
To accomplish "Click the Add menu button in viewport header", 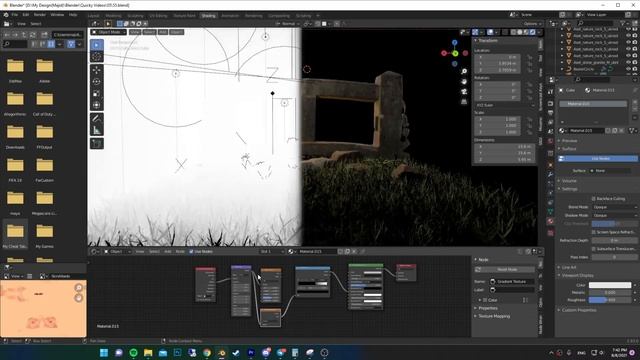I will pyautogui.click(x=162, y=32).
